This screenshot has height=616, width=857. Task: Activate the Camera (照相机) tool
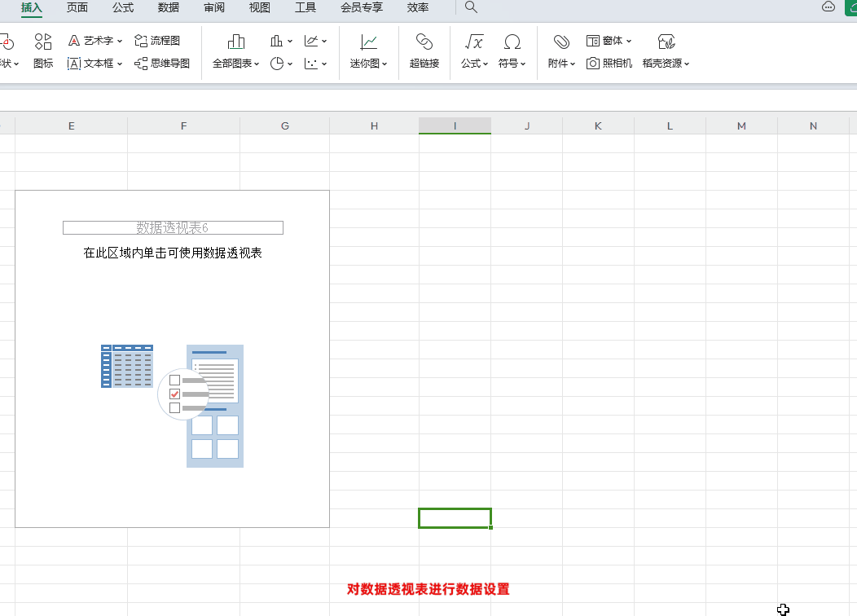609,64
